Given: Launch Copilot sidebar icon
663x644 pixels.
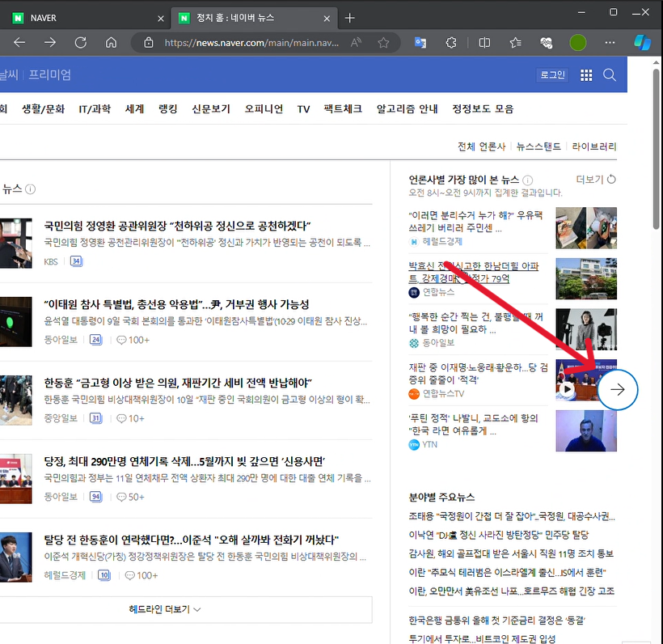Looking at the screenshot, I should (x=642, y=42).
